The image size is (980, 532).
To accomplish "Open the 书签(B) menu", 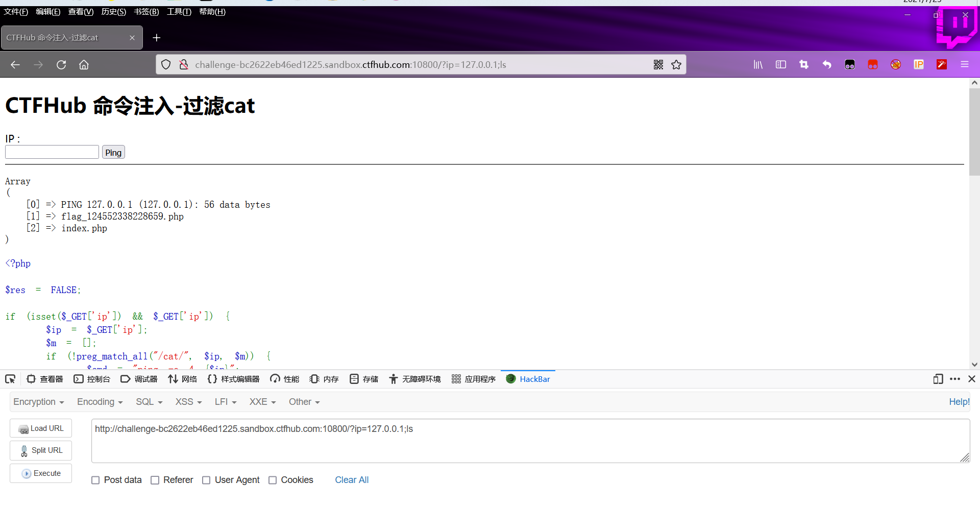I will click(x=146, y=12).
